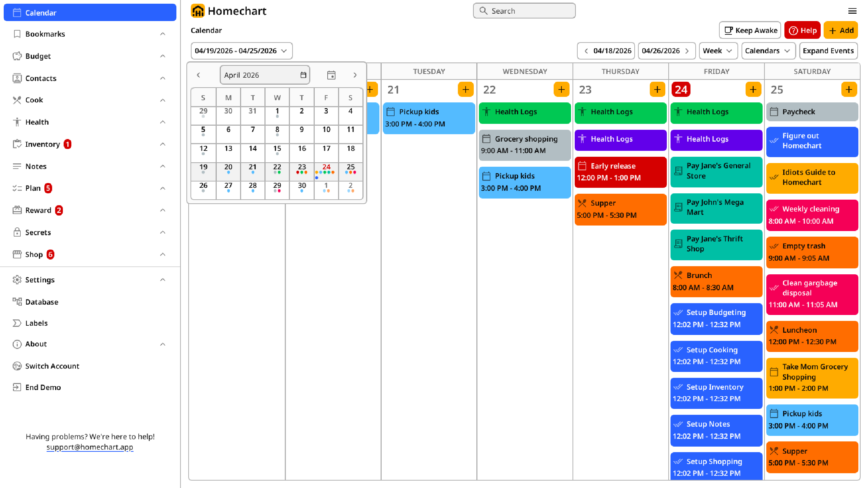This screenshot has height=488, width=868.
Task: Open the date range 04/19/2026 - 04/25/2026 dropdown
Action: [242, 51]
